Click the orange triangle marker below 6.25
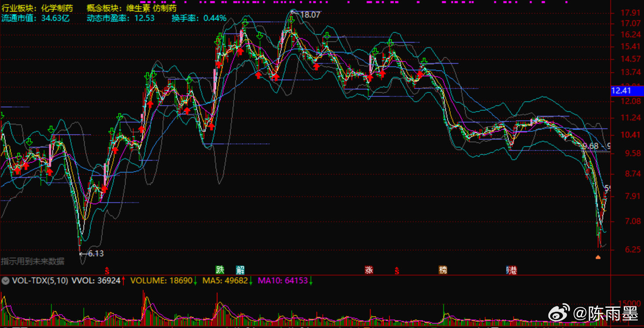Viewport: 644px width, 328px height. click(x=598, y=257)
